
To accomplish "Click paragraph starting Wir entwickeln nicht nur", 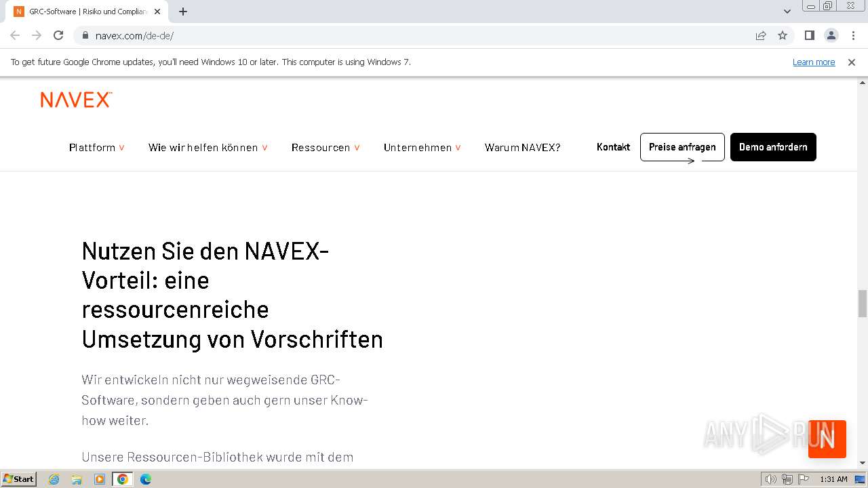I will coord(224,400).
